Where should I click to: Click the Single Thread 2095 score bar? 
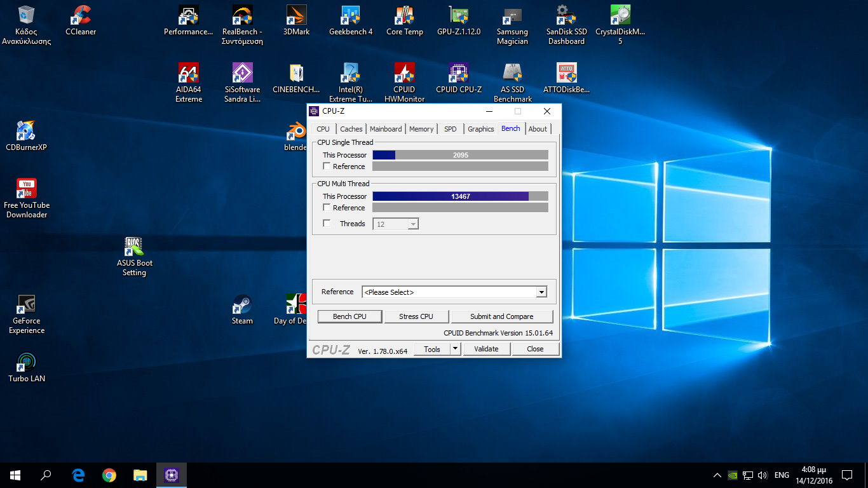coord(460,155)
